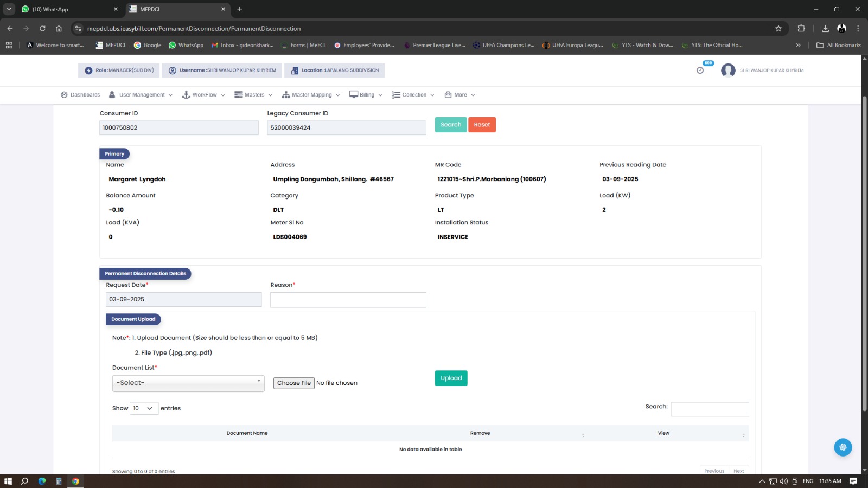Click the notification clock icon with badge
Viewport: 868px width, 488px height.
pos(700,70)
